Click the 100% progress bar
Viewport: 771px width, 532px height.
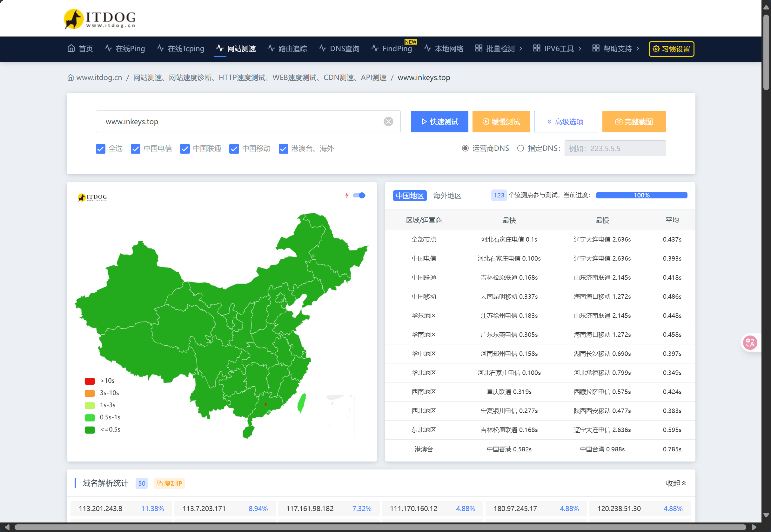tap(641, 195)
